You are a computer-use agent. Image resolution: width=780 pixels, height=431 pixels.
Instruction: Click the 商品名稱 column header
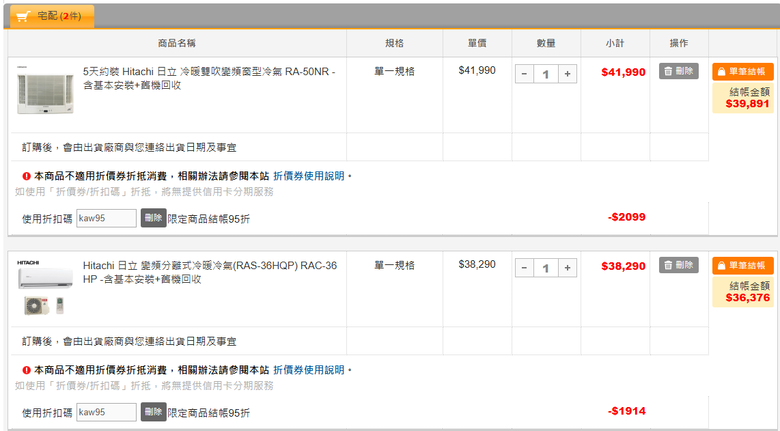click(177, 43)
